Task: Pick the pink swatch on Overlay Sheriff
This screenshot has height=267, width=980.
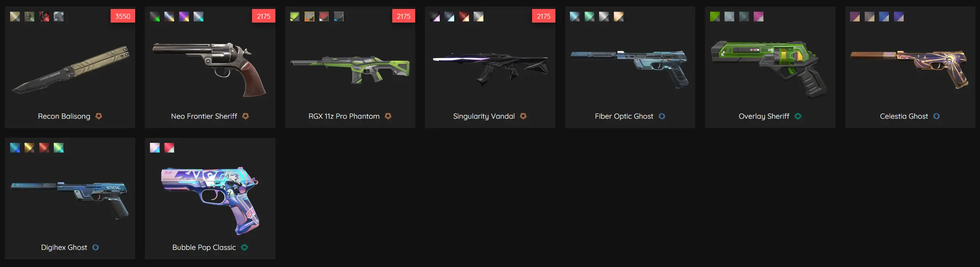Action: click(x=758, y=16)
